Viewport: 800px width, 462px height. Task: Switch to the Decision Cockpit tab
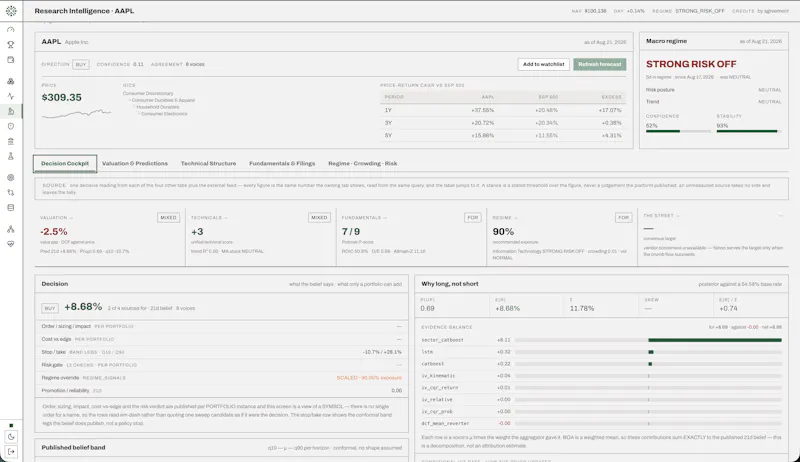point(65,164)
